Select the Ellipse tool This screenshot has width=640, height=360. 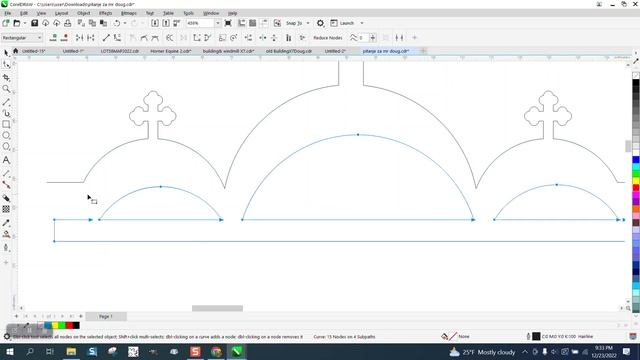[x=6, y=135]
